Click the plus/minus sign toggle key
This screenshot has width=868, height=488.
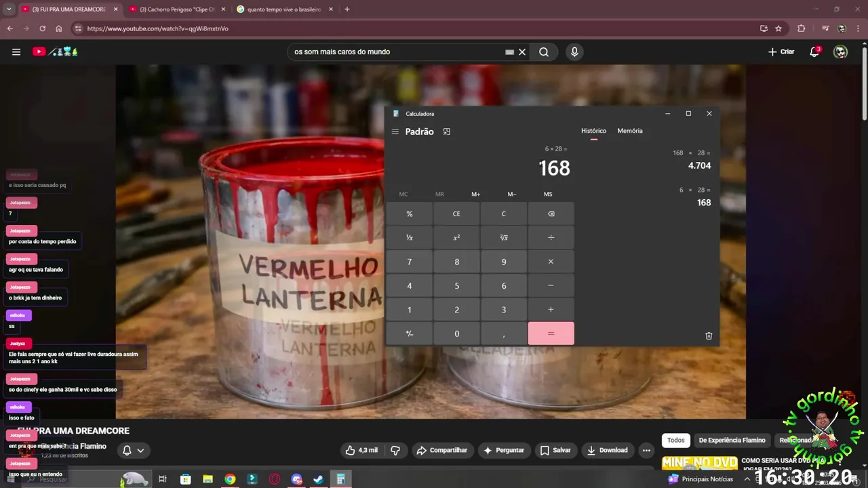pyautogui.click(x=409, y=333)
